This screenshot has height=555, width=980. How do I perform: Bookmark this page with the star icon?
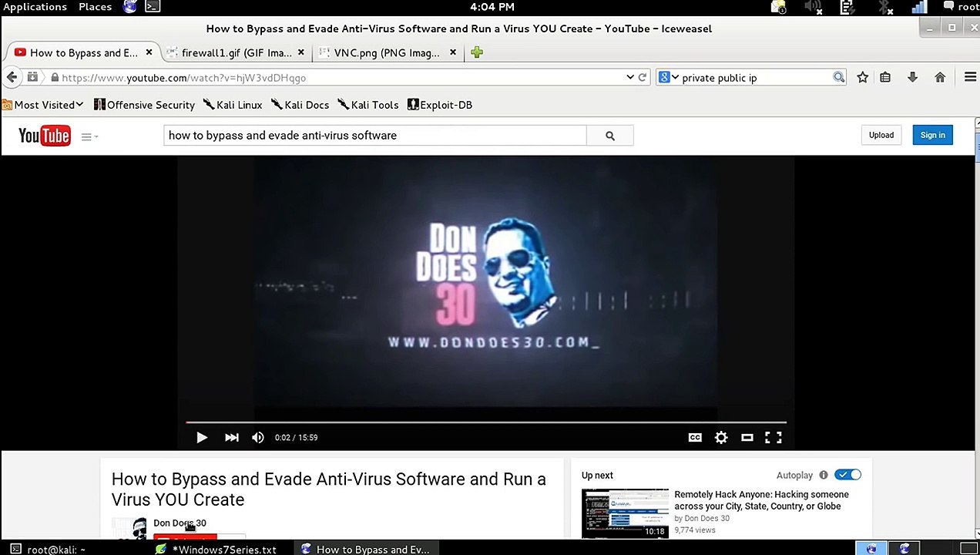tap(862, 77)
